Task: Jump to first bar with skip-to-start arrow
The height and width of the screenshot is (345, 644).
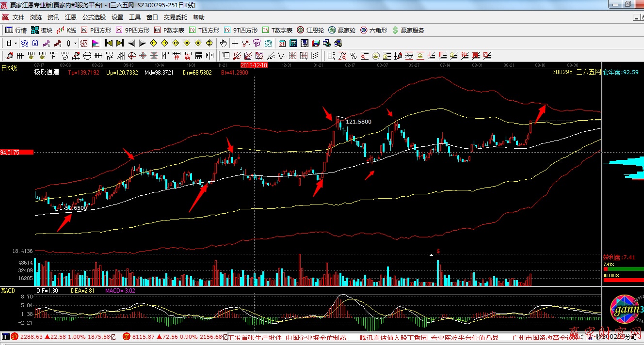Action: 109,43
